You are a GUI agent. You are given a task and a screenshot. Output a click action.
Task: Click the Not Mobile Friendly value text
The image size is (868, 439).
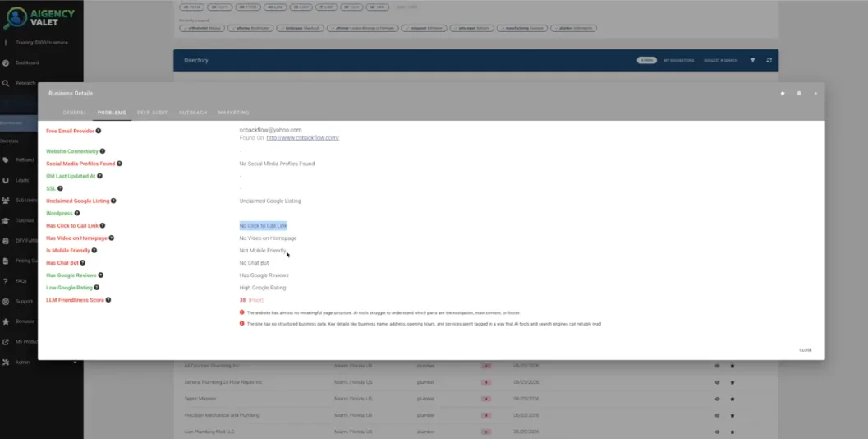263,251
